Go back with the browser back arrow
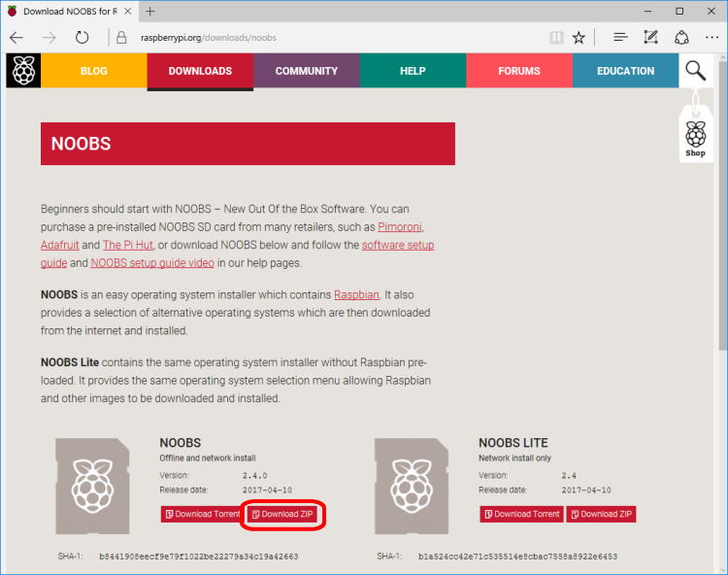This screenshot has width=728, height=575. pyautogui.click(x=17, y=38)
